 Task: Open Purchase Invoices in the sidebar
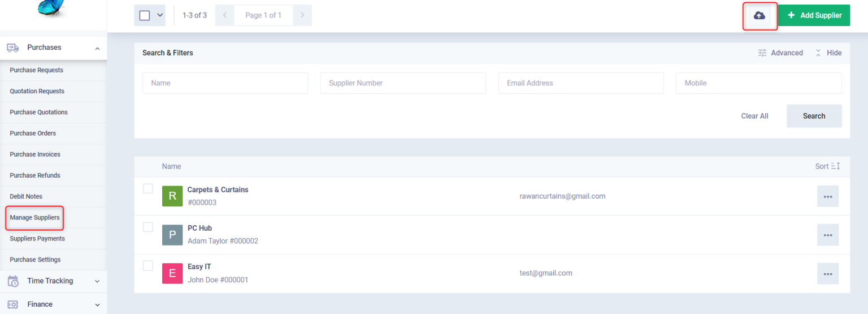[35, 154]
